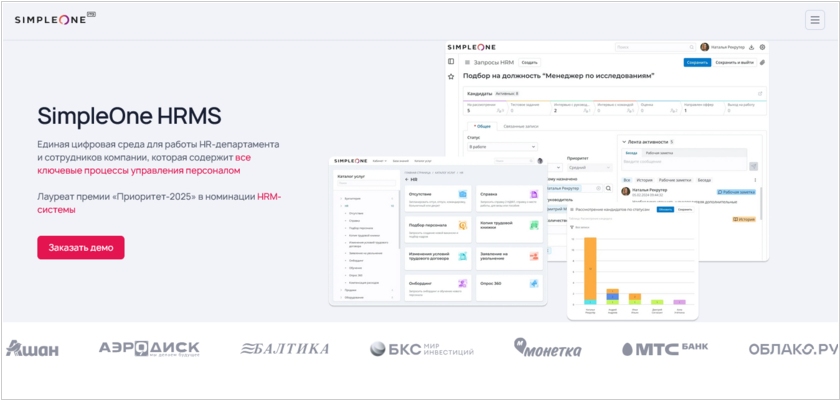
Task: Select the На рассмотрении candidate stage
Action: point(485,108)
